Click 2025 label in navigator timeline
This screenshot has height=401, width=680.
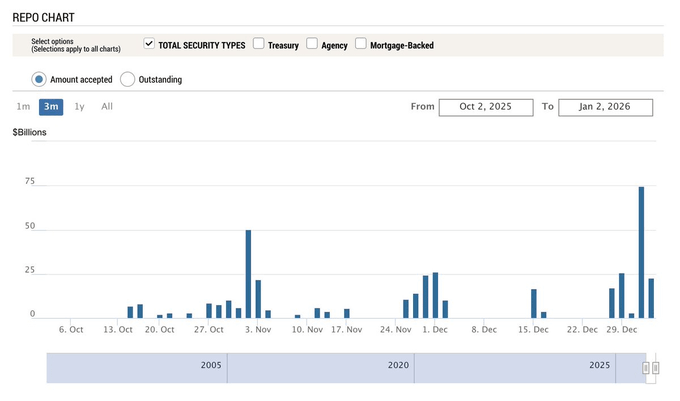[x=599, y=367]
